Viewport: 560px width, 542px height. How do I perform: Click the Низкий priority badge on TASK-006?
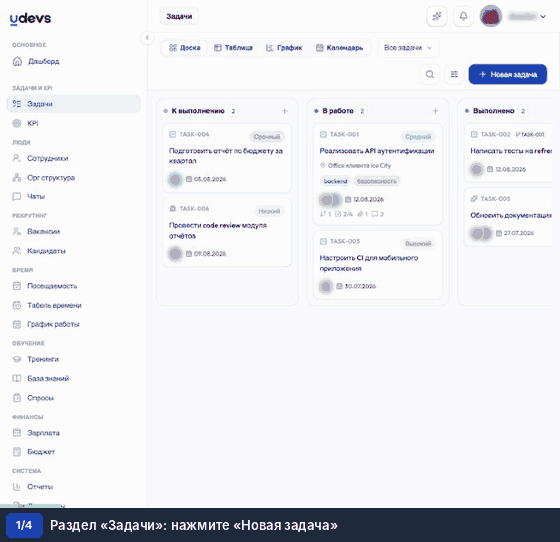(x=269, y=211)
